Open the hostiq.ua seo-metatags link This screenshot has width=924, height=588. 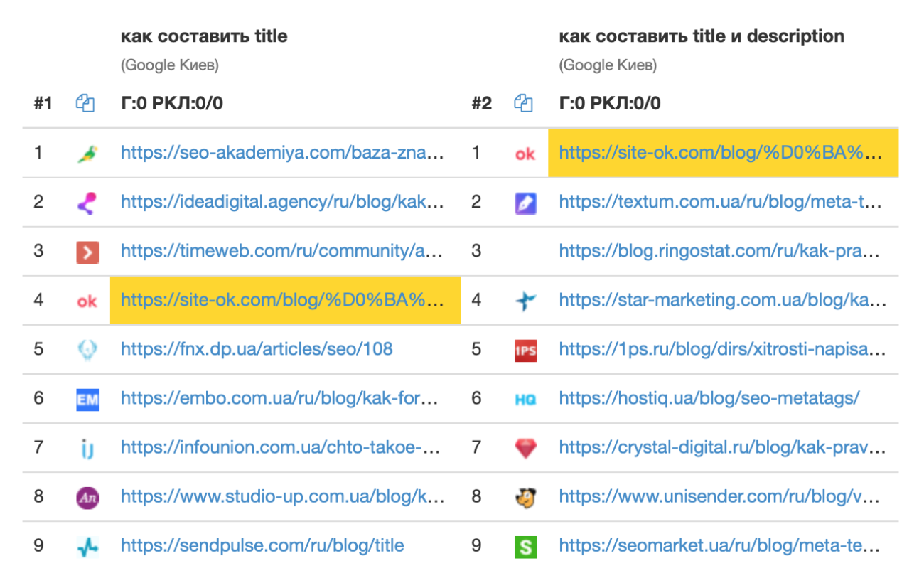[709, 398]
